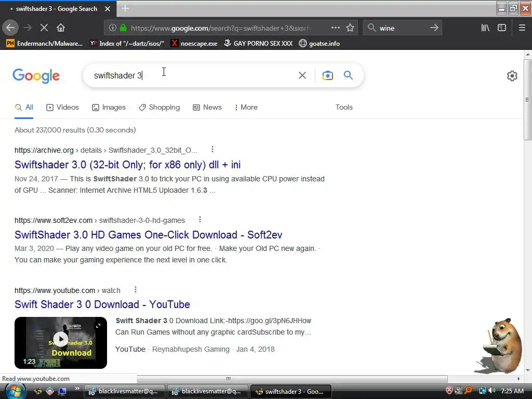Clear the Google search box with X
The image size is (532, 399).
coord(302,75)
